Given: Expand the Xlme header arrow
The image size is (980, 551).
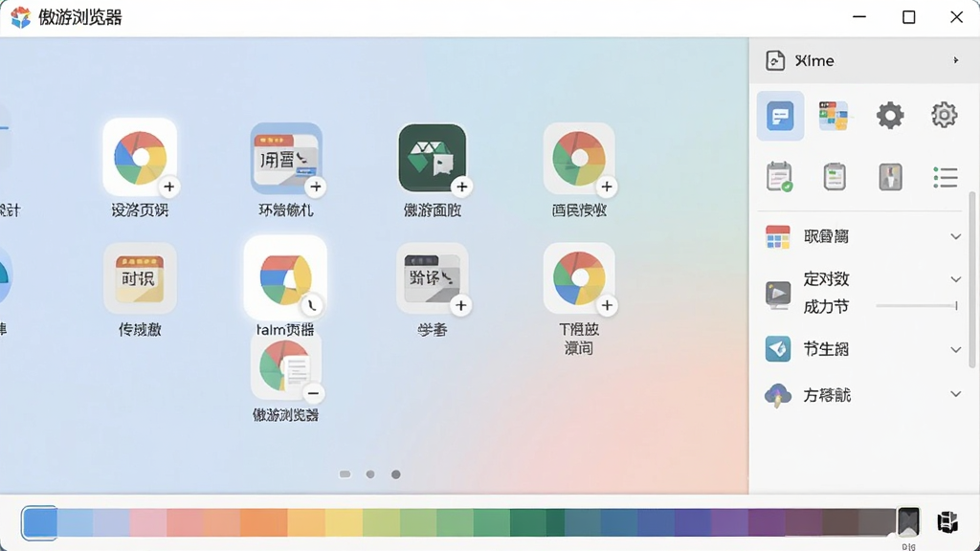Looking at the screenshot, I should point(956,60).
